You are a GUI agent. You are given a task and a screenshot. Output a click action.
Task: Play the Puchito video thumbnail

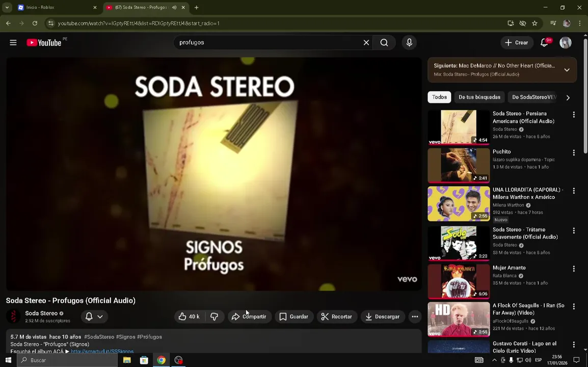459,165
